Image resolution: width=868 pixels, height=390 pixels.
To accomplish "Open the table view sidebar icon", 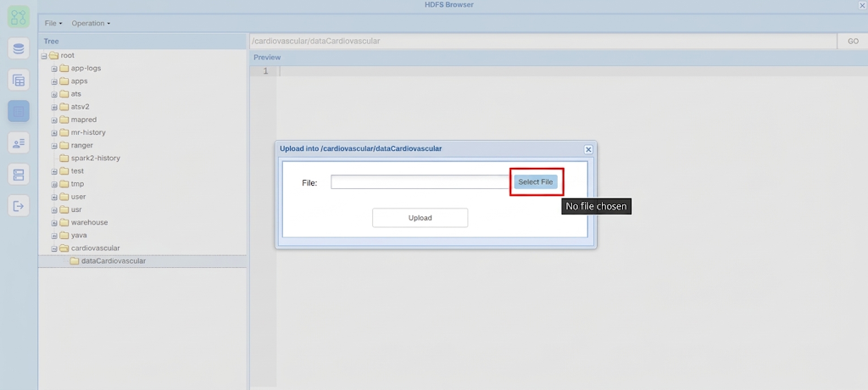I will point(19,81).
